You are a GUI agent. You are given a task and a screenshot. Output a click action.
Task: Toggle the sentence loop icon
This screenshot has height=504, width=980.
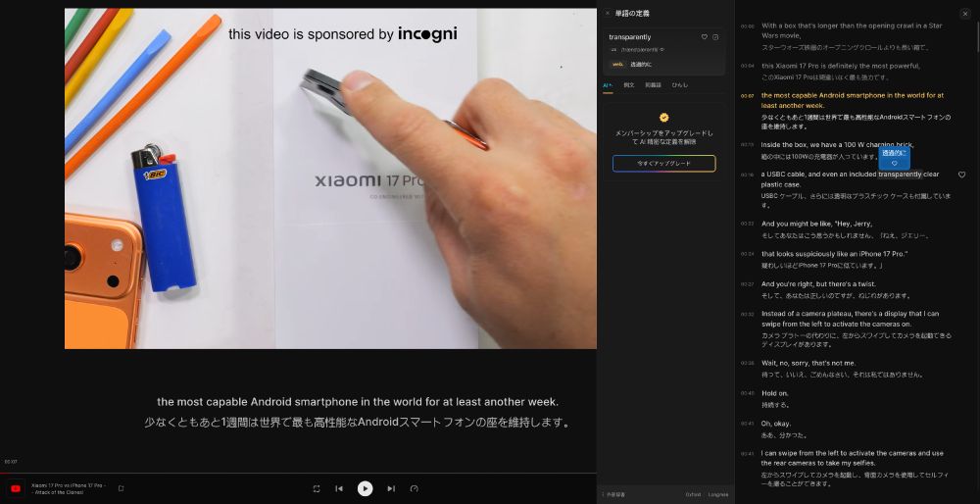[317, 488]
